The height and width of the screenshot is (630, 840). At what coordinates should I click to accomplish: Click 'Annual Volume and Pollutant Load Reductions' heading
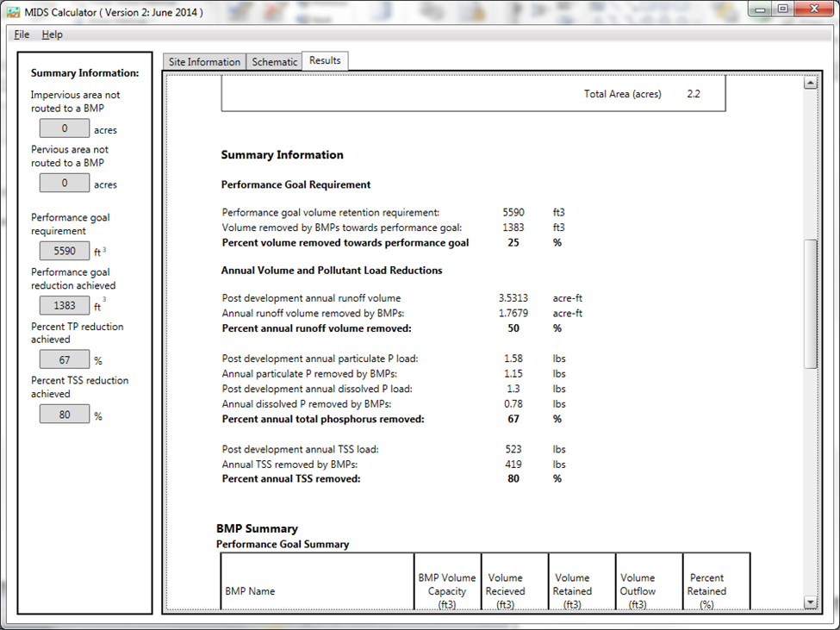click(332, 270)
